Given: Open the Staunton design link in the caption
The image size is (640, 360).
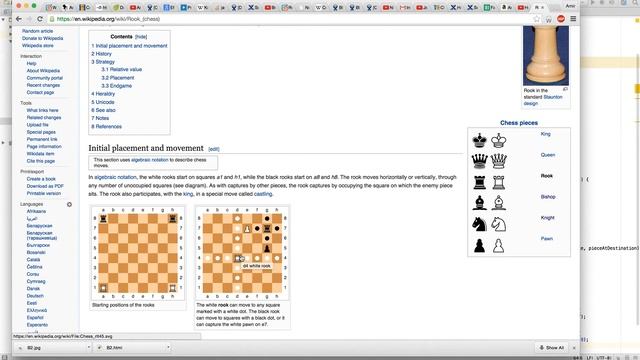Looking at the screenshot, I should tap(543, 100).
